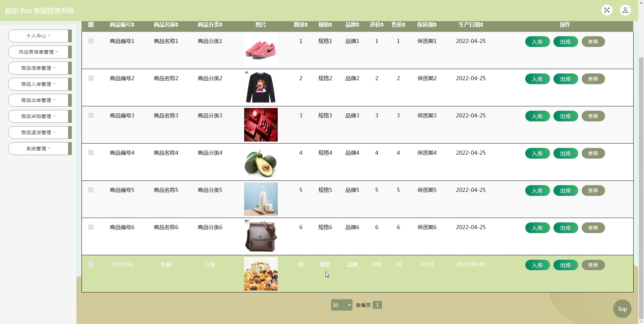
Task: Click the 2022-04-01 production date cell
Action: (x=471, y=264)
